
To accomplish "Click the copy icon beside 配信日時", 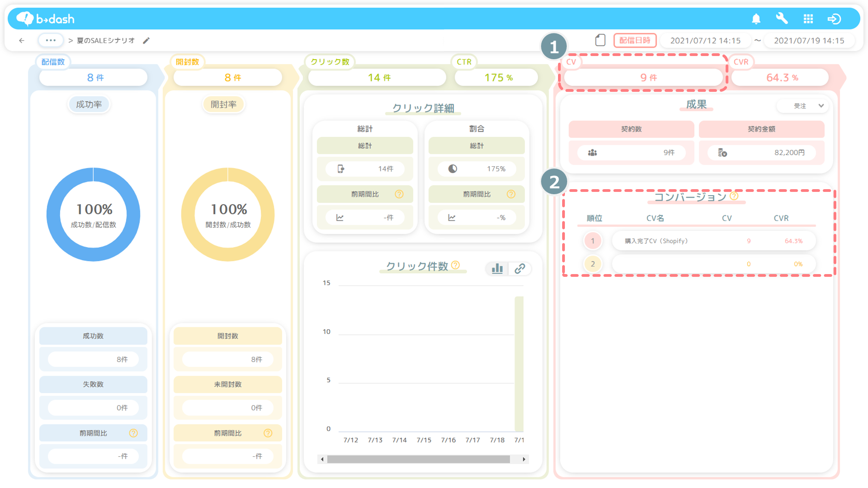I will click(x=600, y=40).
